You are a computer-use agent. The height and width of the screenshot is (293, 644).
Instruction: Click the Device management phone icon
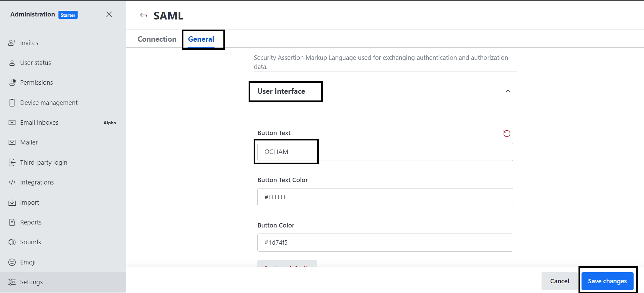point(12,102)
